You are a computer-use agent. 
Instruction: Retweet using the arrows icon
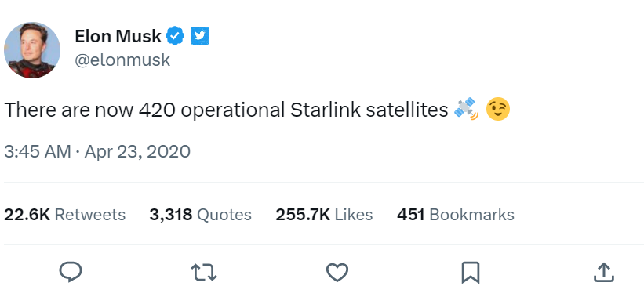pos(204,273)
